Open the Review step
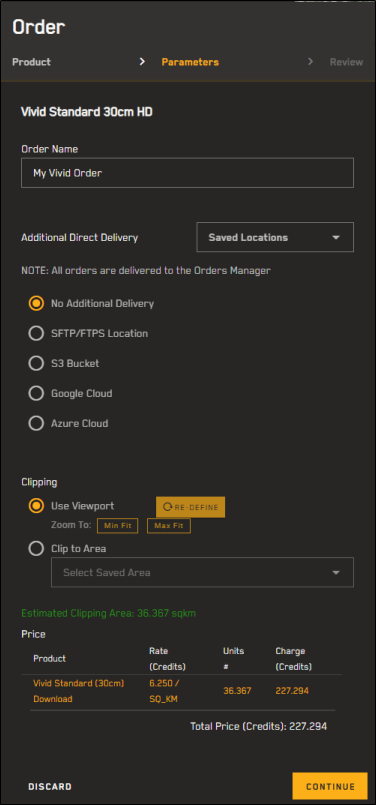 pyautogui.click(x=346, y=62)
